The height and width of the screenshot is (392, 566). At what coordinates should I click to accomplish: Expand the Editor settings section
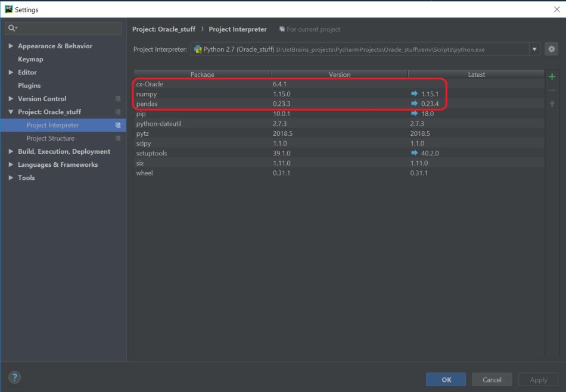(11, 72)
